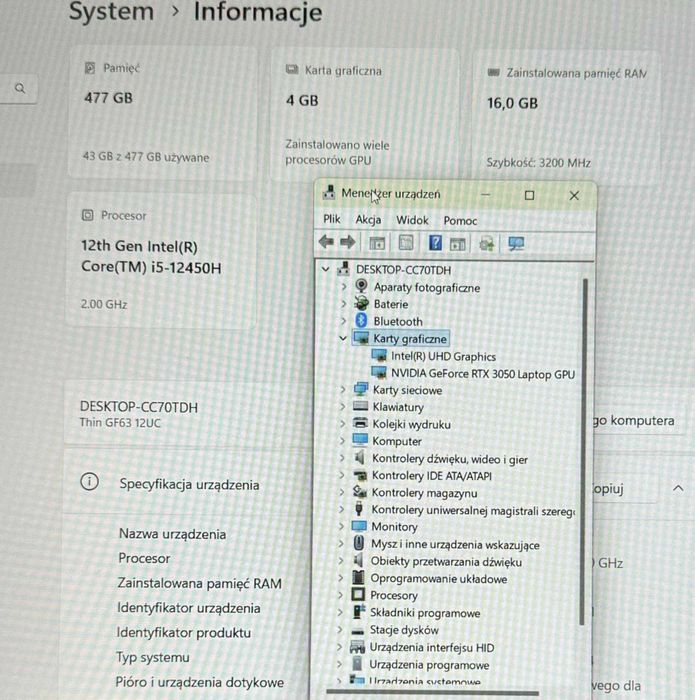Click the 'Identyfikator produktu' label

pyautogui.click(x=183, y=632)
